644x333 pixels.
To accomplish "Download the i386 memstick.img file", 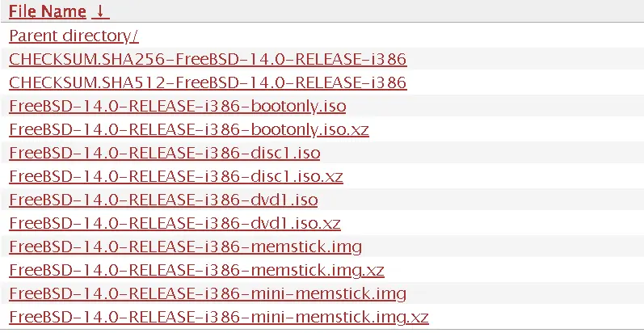I will tap(185, 247).
